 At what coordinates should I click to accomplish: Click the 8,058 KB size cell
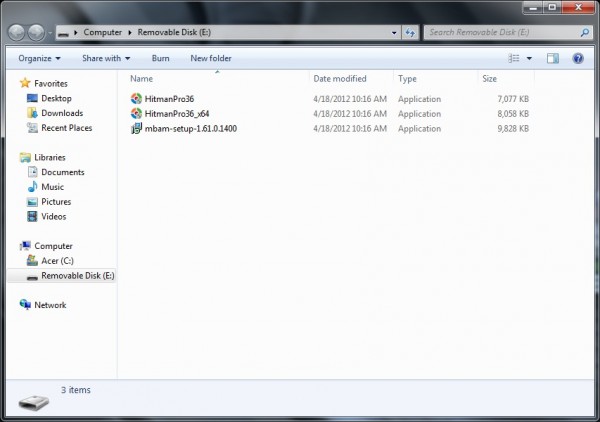coord(513,114)
